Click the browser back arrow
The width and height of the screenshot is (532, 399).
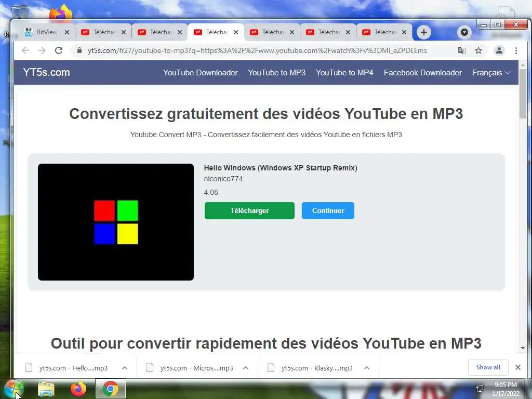click(x=25, y=50)
